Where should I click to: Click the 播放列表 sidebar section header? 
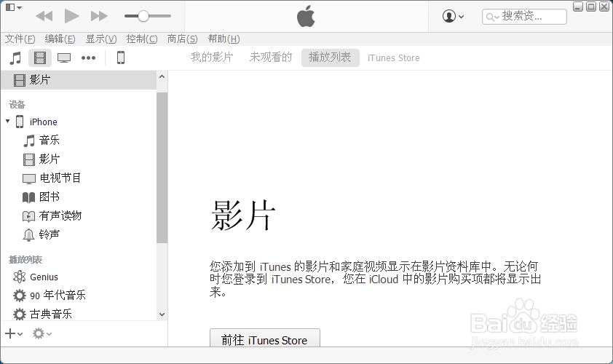[25, 260]
